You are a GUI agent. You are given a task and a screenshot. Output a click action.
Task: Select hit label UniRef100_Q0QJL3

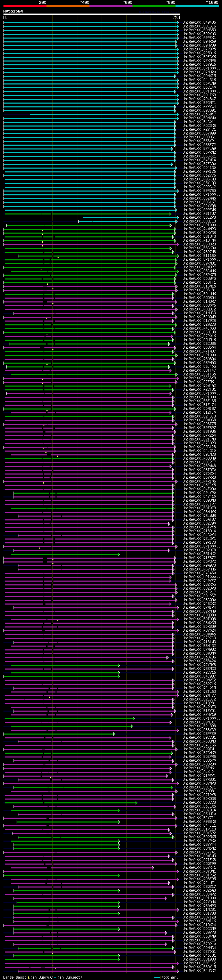[x=199, y=221]
